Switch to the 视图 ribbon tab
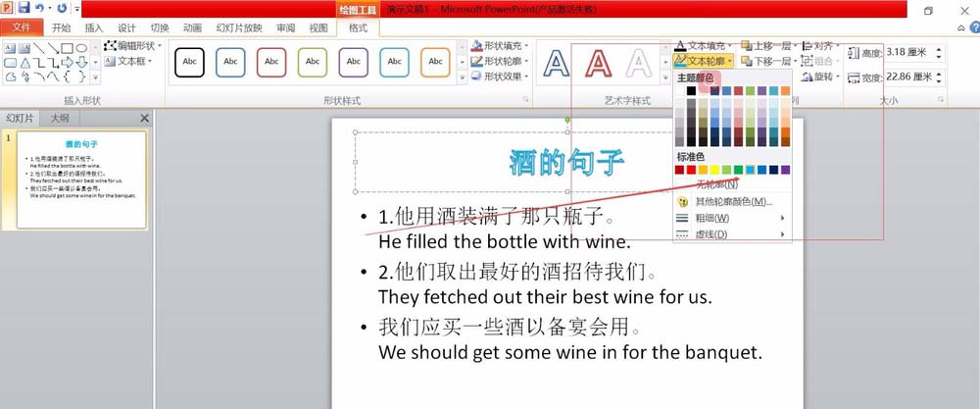Screen dimensions: 980x409 [318, 28]
